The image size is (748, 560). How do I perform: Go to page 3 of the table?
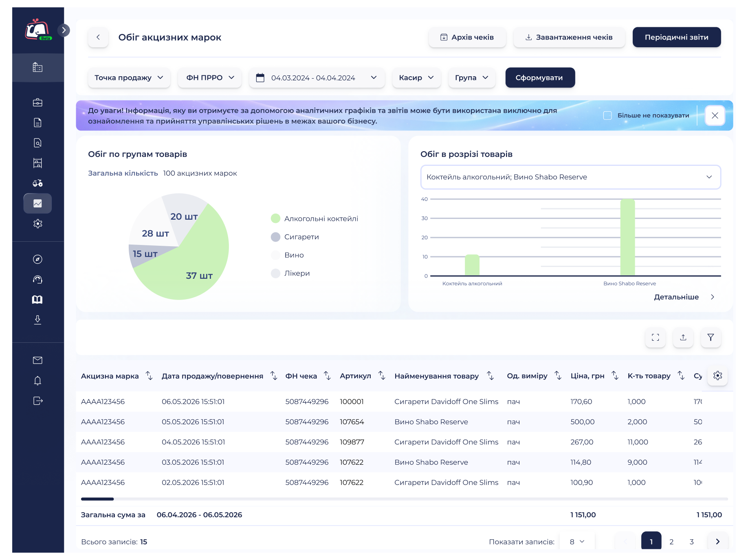pyautogui.click(x=692, y=542)
